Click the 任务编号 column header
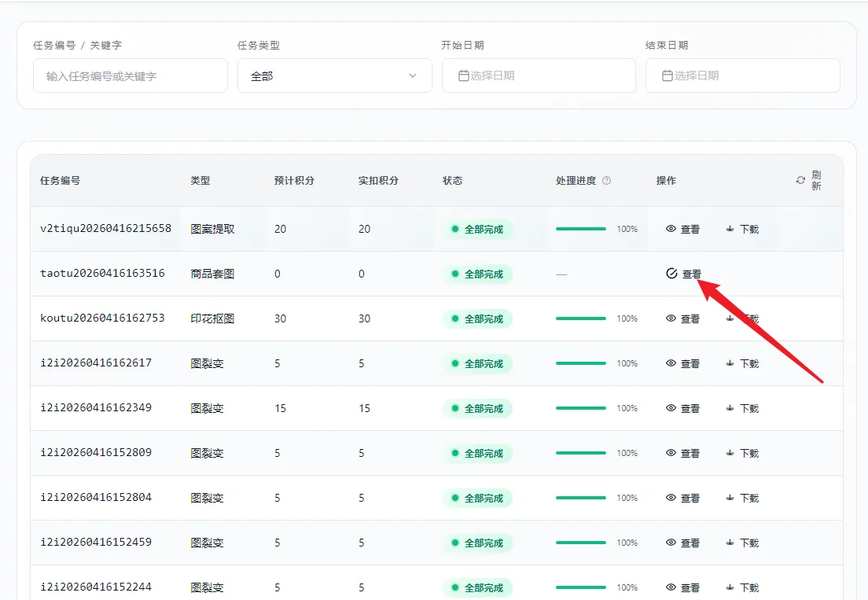Image resolution: width=868 pixels, height=600 pixels. pos(60,181)
